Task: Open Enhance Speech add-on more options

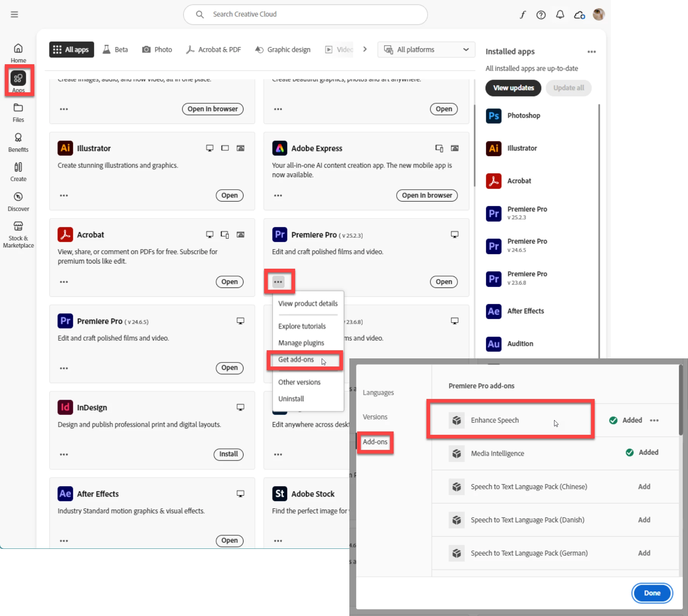Action: pyautogui.click(x=654, y=420)
